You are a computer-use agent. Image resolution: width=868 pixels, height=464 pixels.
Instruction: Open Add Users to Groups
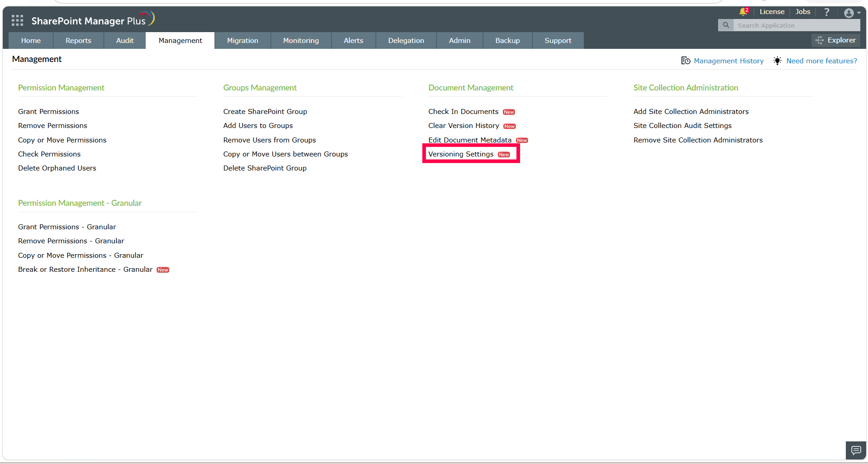258,126
